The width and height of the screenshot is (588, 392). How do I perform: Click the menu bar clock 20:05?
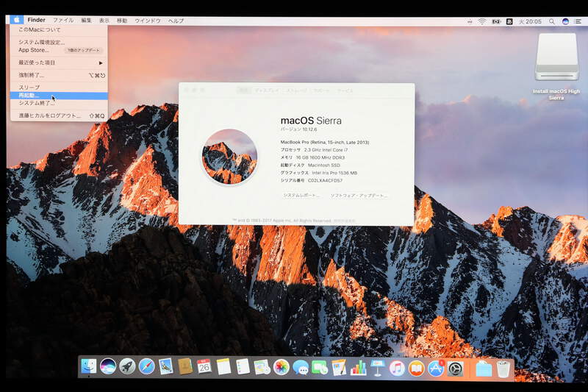[531, 22]
